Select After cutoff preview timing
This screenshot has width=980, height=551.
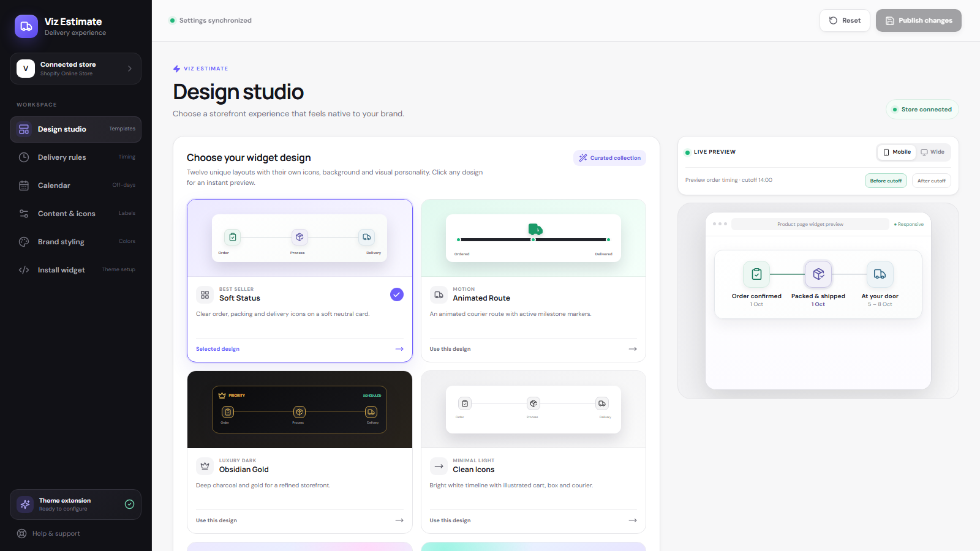coord(932,181)
